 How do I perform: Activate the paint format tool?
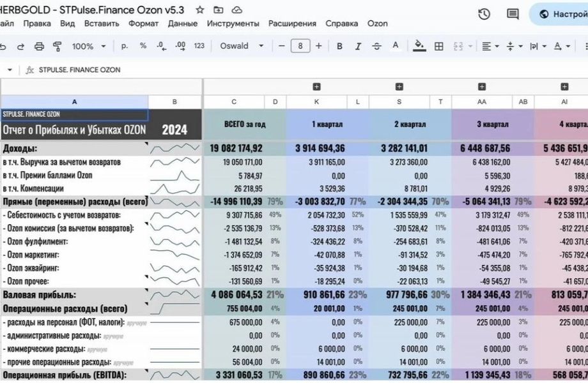(58, 47)
